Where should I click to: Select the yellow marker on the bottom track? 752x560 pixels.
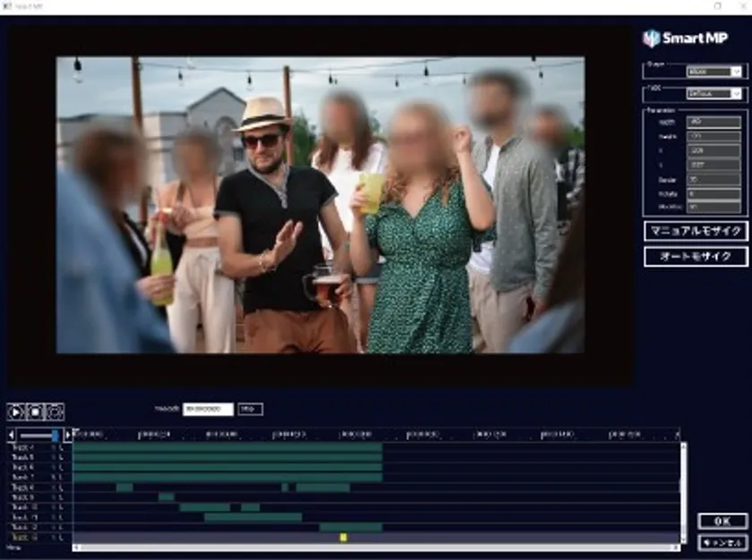click(x=343, y=538)
